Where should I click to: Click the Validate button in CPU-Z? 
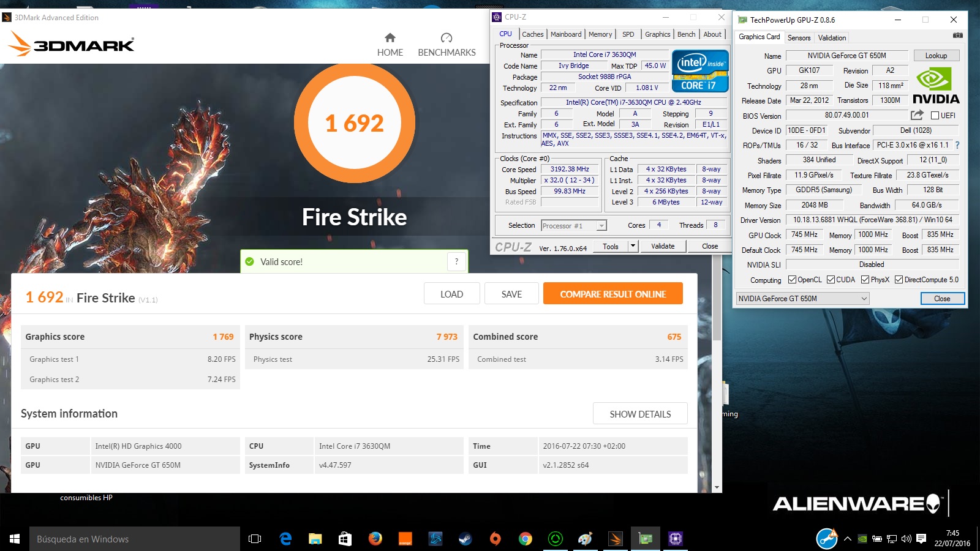(663, 246)
